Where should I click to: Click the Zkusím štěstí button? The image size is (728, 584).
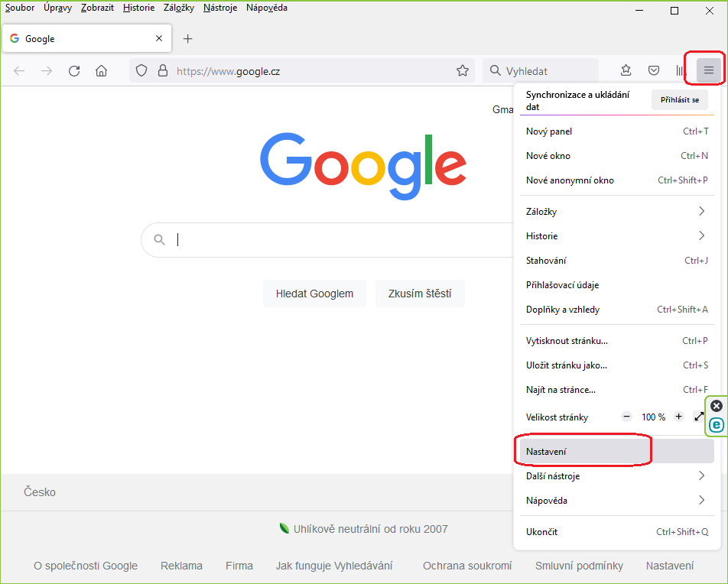click(x=420, y=294)
